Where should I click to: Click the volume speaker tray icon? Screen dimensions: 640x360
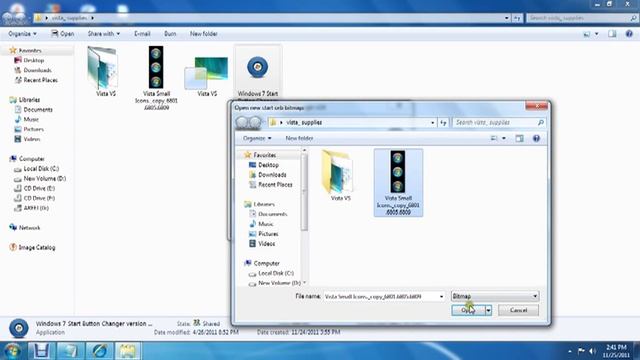pyautogui.click(x=592, y=351)
